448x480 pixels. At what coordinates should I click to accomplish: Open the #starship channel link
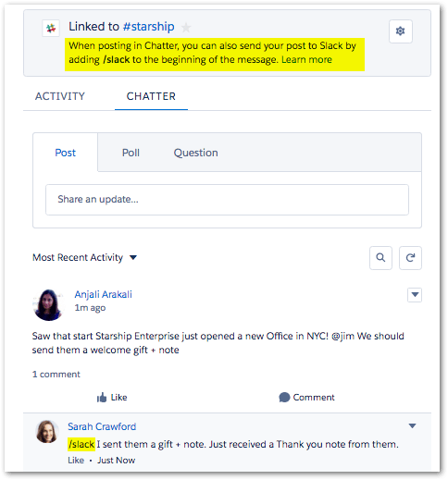(148, 27)
